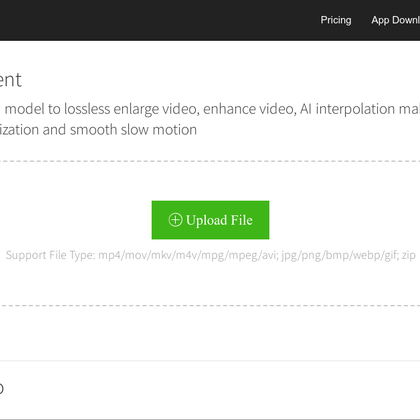The width and height of the screenshot is (420, 420).
Task: Click the 'smooth slow motion' description line
Action: click(98, 130)
